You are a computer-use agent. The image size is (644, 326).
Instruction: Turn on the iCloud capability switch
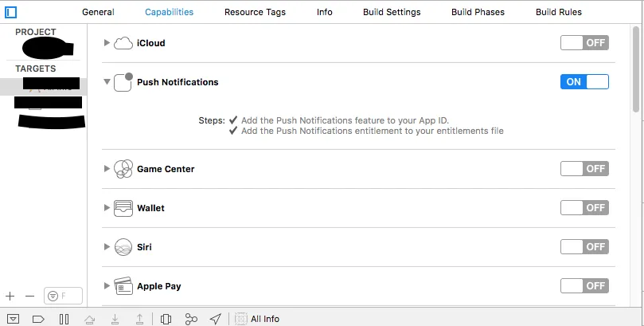tap(584, 42)
